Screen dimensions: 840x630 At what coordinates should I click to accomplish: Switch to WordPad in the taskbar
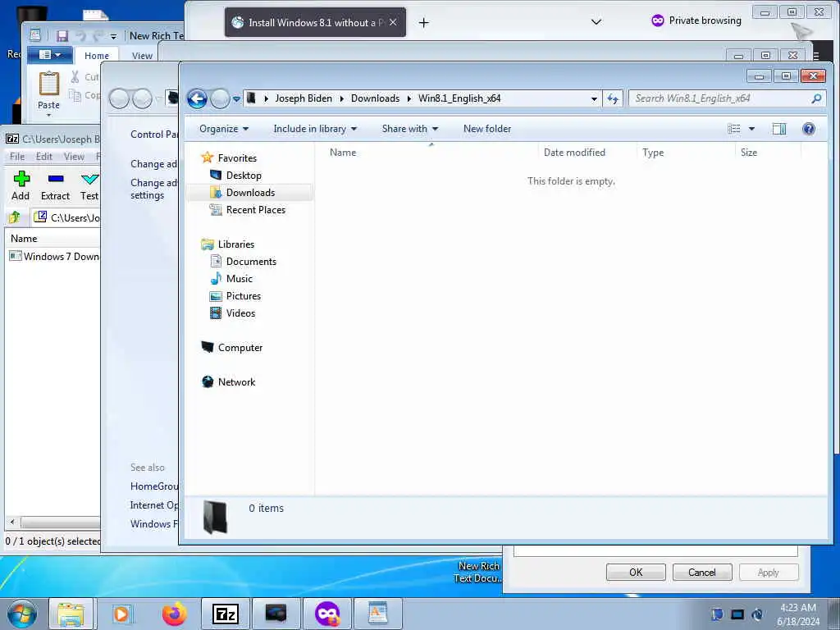tap(377, 614)
